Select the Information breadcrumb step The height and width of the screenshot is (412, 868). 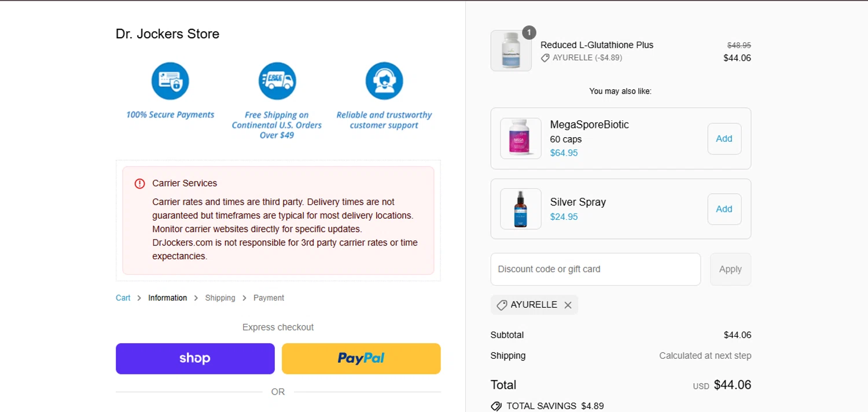coord(168,298)
